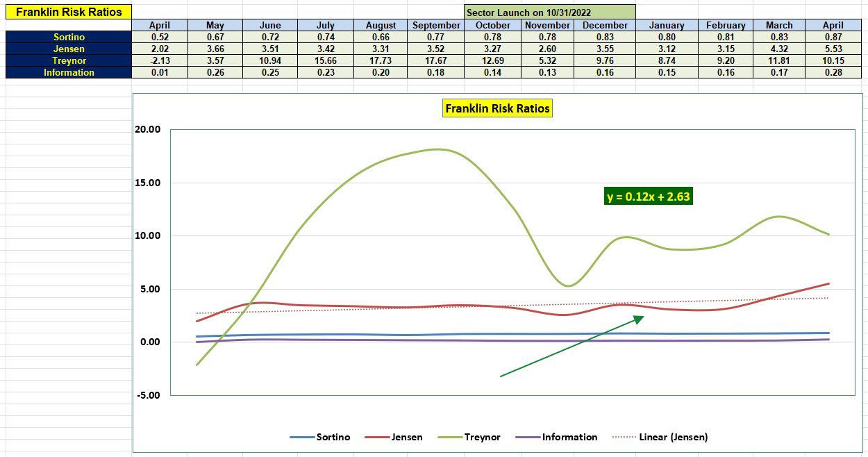868x457 pixels.
Task: Click the Jensen legend entry
Action: (x=406, y=438)
